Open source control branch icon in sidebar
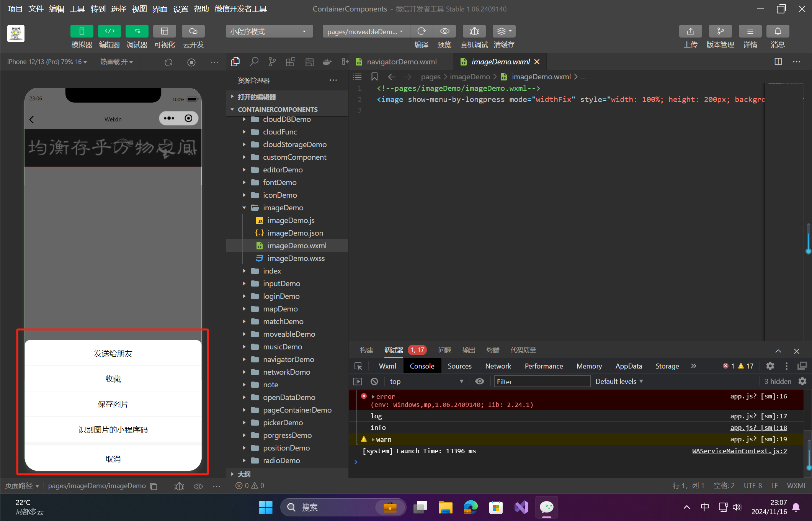The width and height of the screenshot is (812, 521). click(272, 62)
